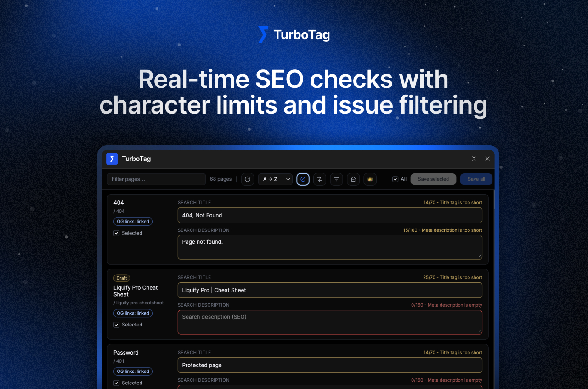This screenshot has height=389, width=588.
Task: Focus the Filter pages search field
Action: 157,179
